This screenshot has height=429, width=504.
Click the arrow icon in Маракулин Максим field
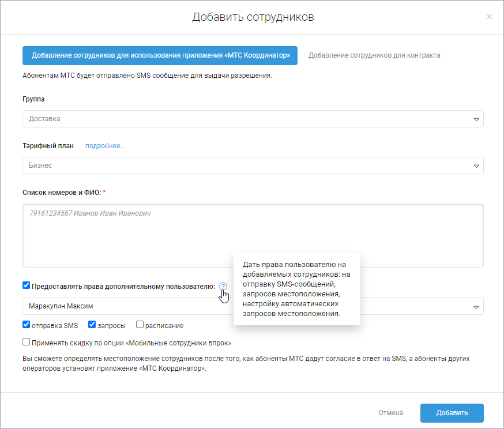point(476,307)
